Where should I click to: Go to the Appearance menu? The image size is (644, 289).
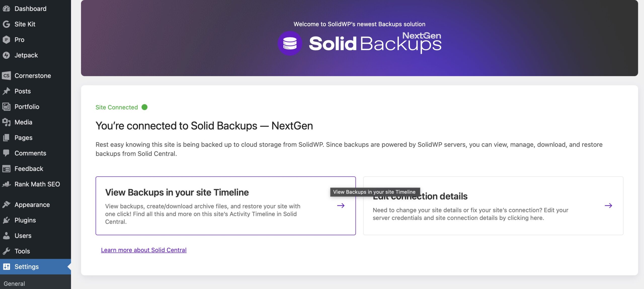click(x=32, y=205)
